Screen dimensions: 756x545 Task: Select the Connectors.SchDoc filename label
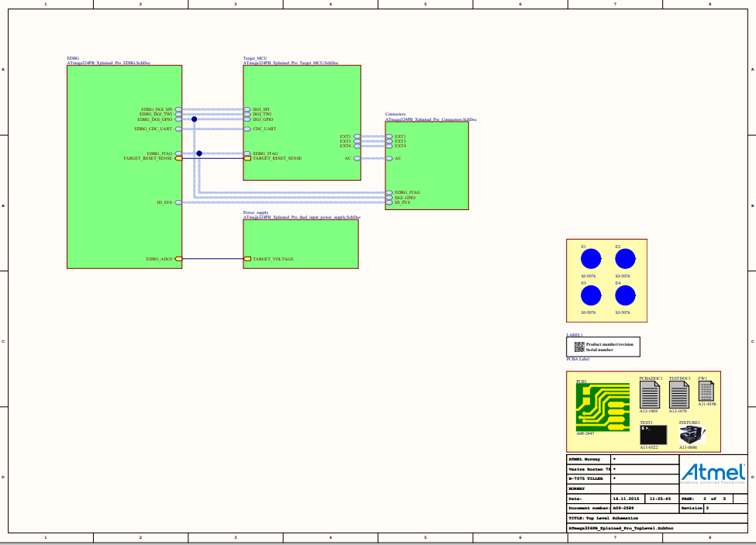(x=431, y=119)
